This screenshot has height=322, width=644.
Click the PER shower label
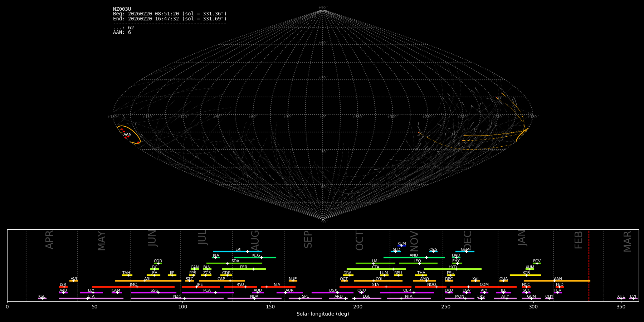(x=244, y=267)
